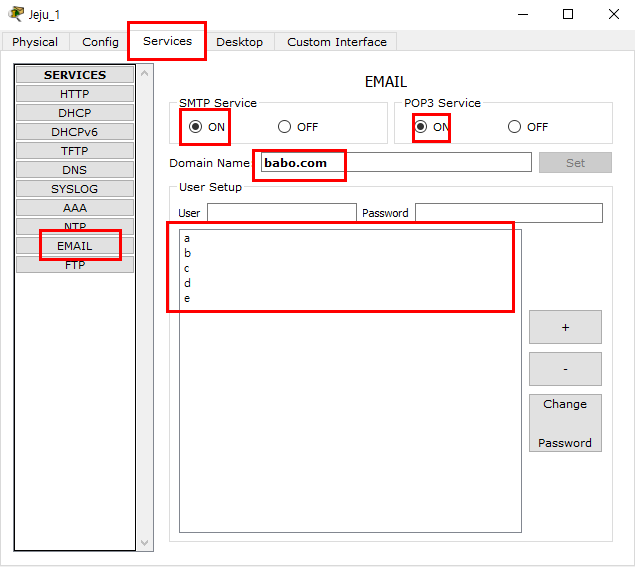Screen dimensions: 635x567
Task: Focus the Password input field
Action: pos(509,213)
